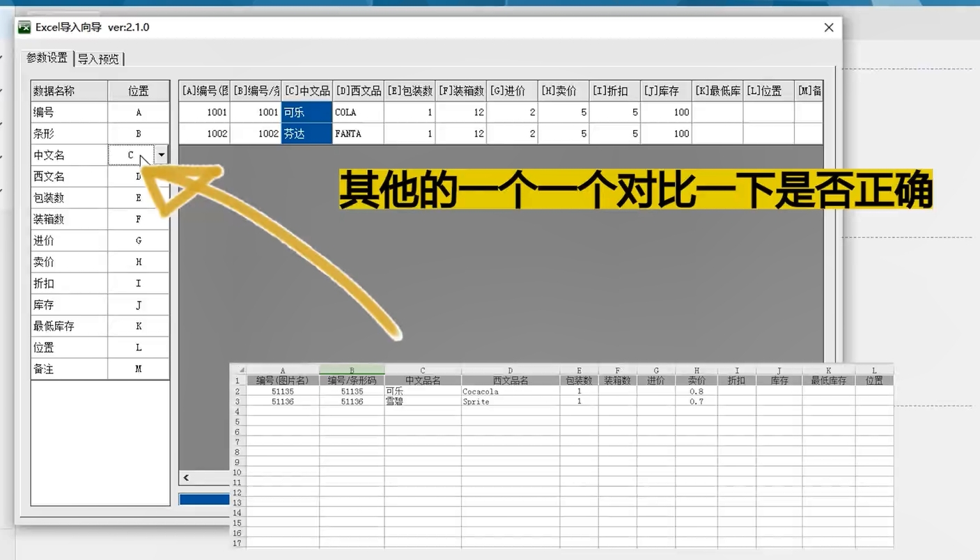Select the 卖价 data name row
The height and width of the screenshot is (560, 980).
pos(70,262)
